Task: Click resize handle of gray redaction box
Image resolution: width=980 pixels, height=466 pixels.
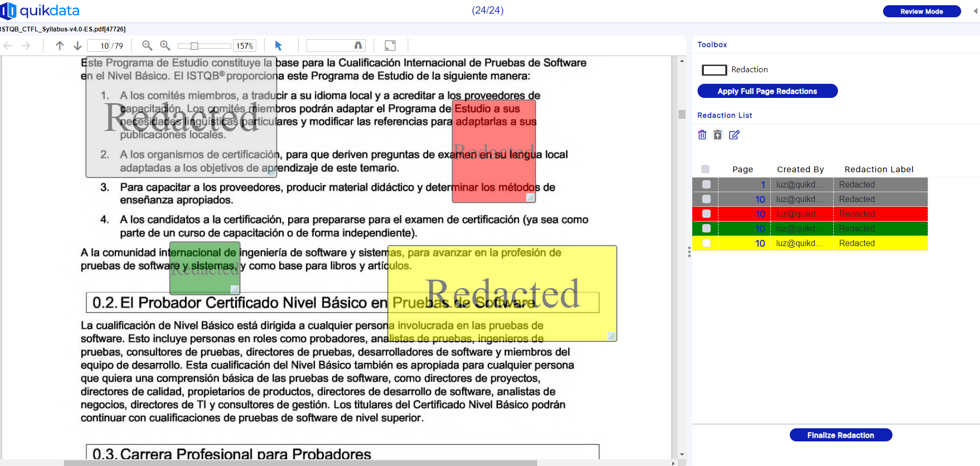Action: click(271, 172)
